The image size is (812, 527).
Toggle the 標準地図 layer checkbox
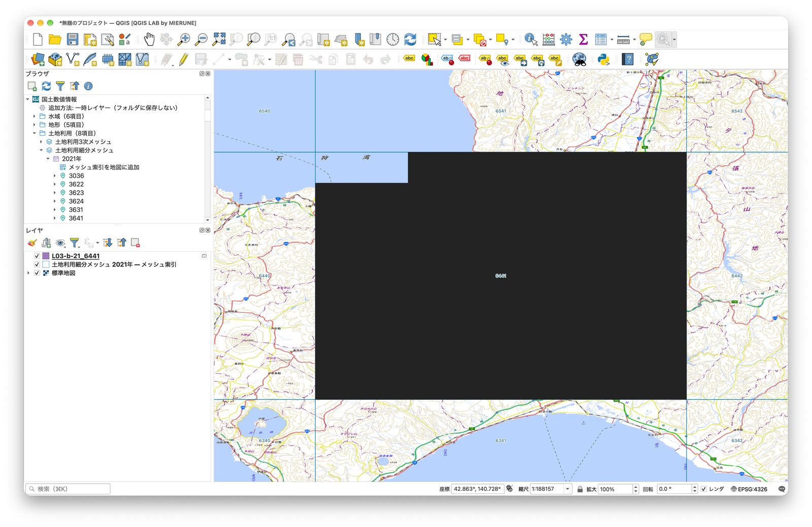(x=37, y=273)
